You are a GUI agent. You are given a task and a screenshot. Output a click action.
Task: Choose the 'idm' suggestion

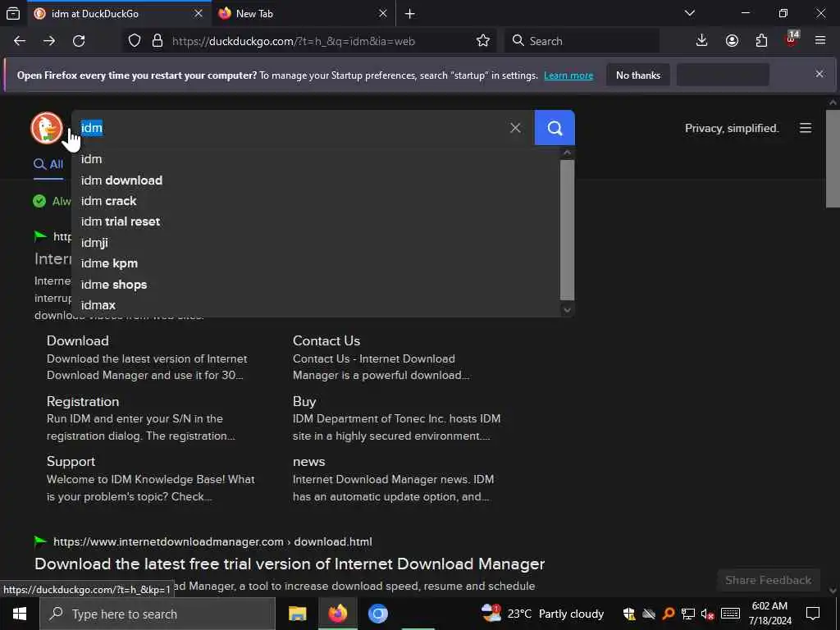(316, 159)
